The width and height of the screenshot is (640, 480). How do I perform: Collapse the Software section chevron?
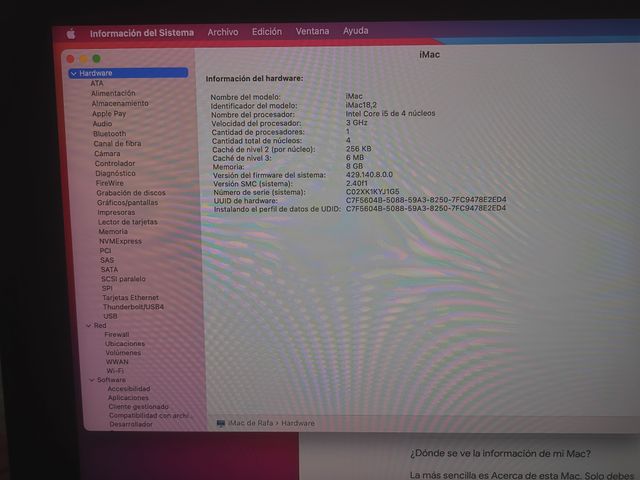tap(92, 380)
